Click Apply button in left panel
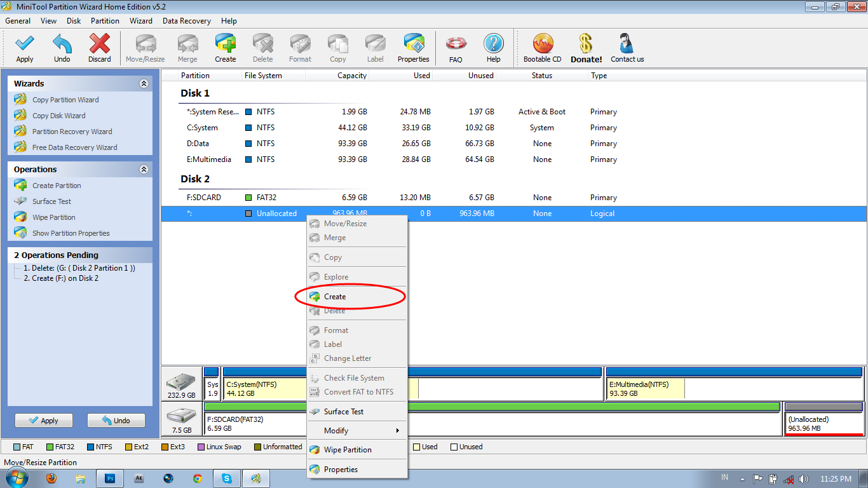 44,421
